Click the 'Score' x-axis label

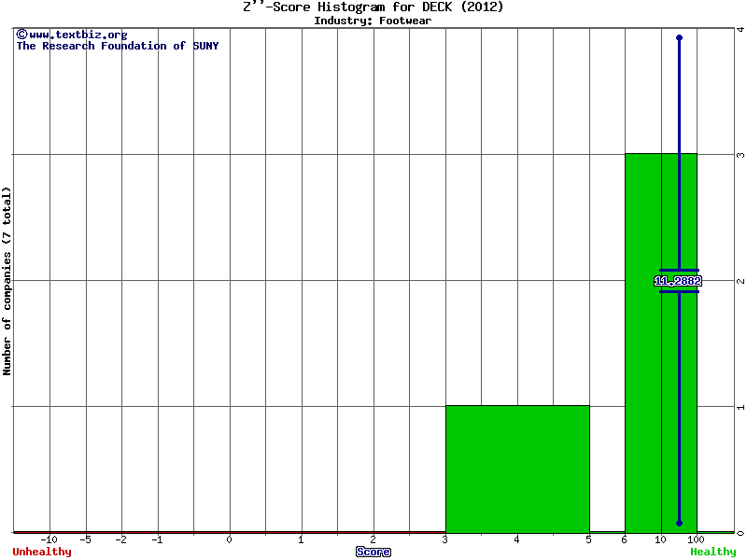[373, 552]
